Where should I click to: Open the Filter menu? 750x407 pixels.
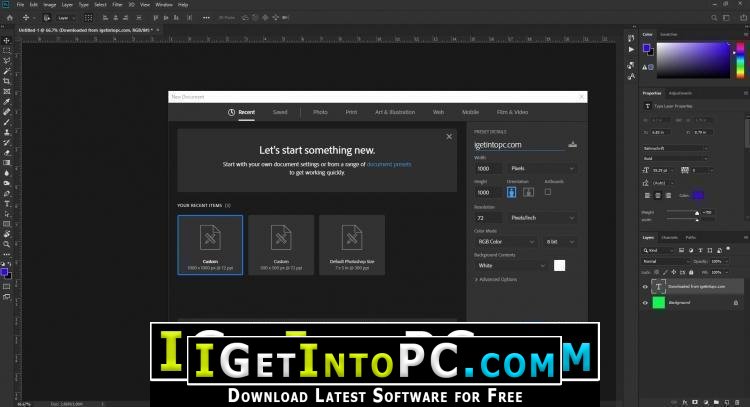[117, 5]
